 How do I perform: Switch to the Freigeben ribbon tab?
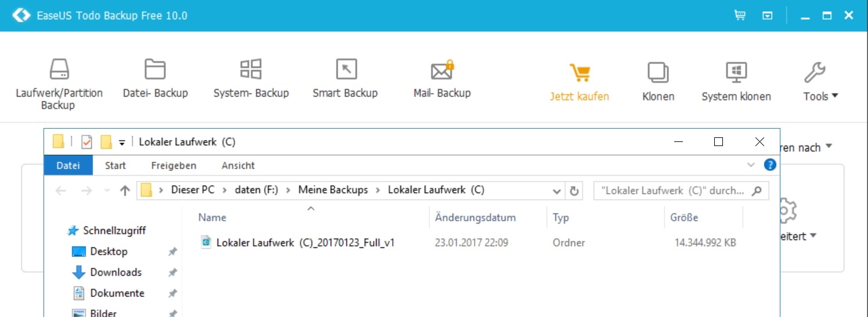(173, 166)
